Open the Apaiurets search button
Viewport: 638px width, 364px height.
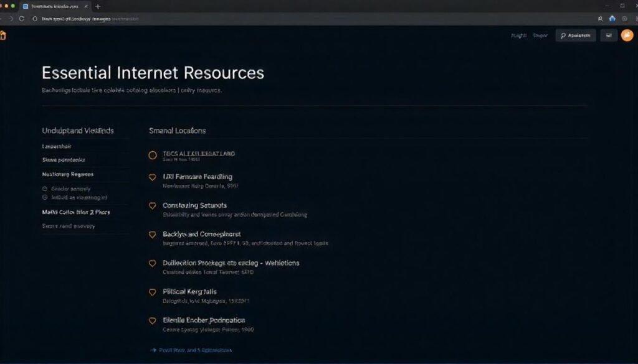tap(575, 35)
